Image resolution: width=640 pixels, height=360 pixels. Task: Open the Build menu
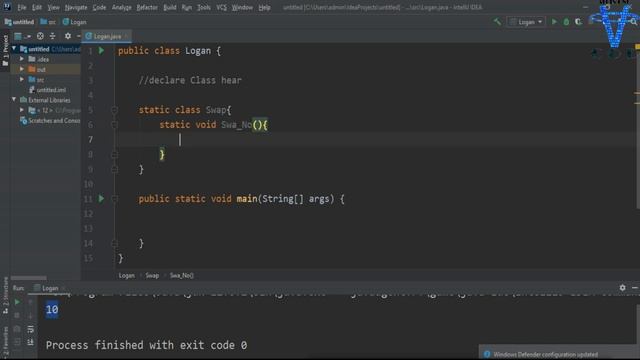click(170, 7)
